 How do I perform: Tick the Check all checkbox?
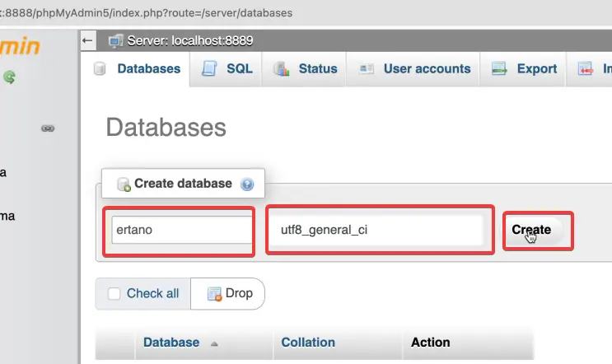tap(114, 294)
